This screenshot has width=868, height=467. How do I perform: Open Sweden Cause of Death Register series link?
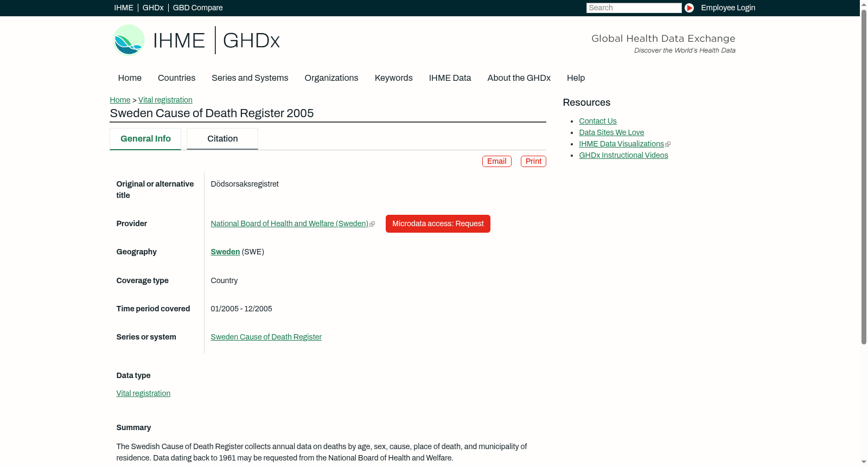[x=266, y=337]
